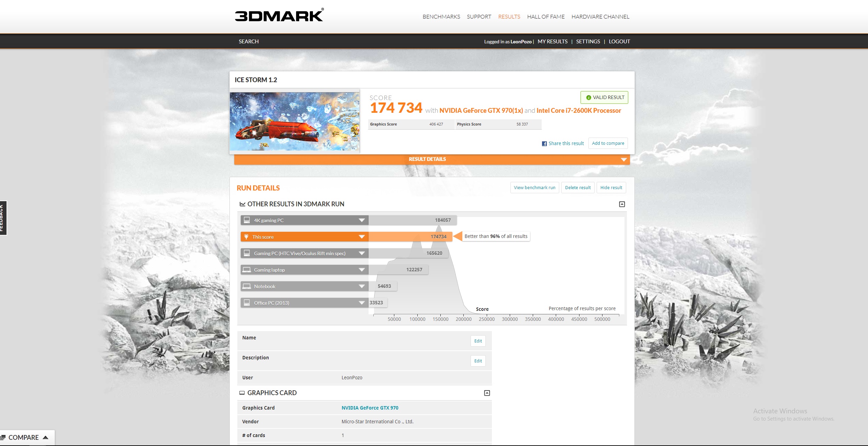Click the Gaming PC HTC Vive monitor icon
Image resolution: width=868 pixels, height=446 pixels.
click(247, 253)
